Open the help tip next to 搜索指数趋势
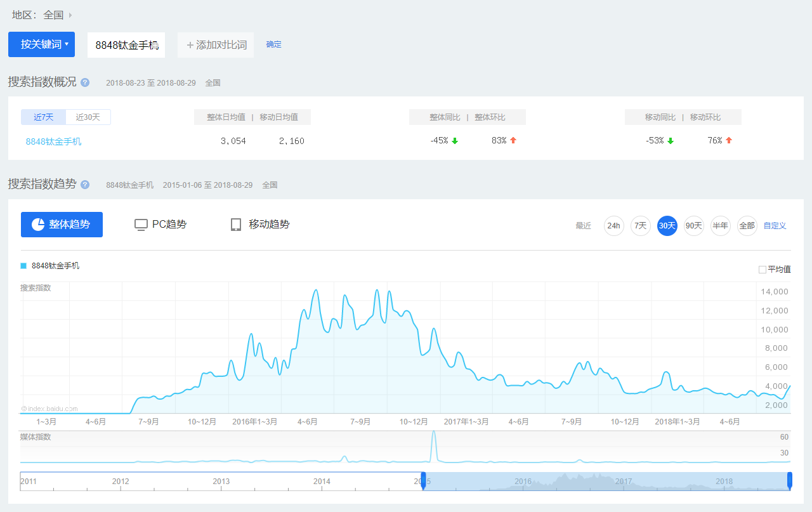Viewport: 812px width, 512px height. coord(85,185)
